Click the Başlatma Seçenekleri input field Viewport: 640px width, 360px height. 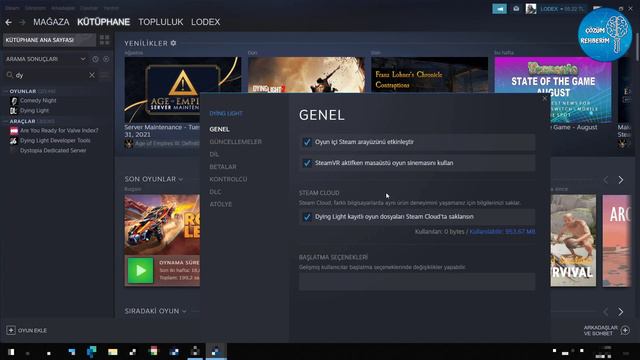417,282
